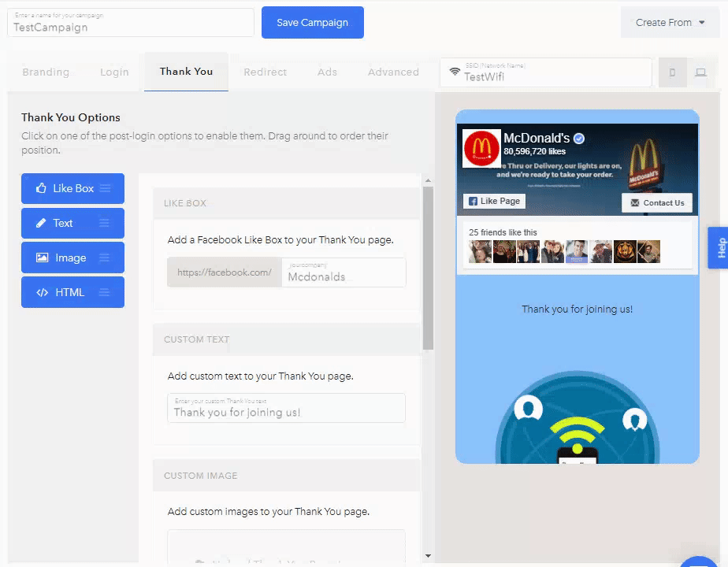Click the scrollbar down arrow

pyautogui.click(x=428, y=555)
